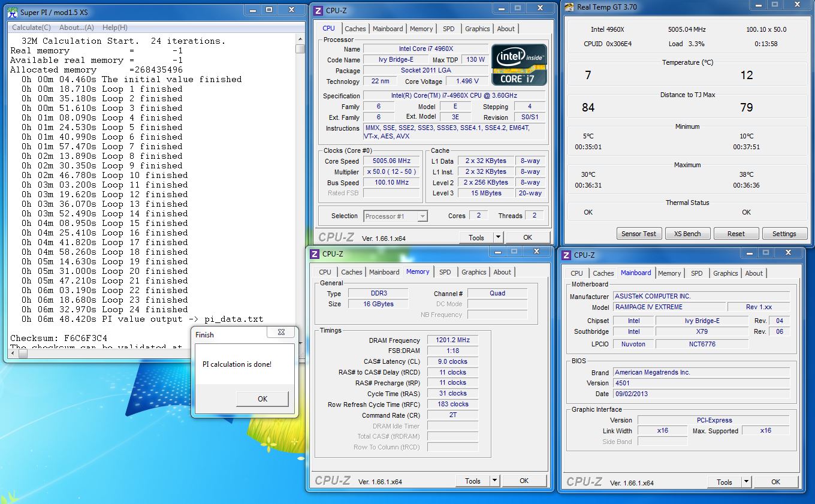
Task: Click OK in top CPU-Z CPU window
Action: (527, 237)
